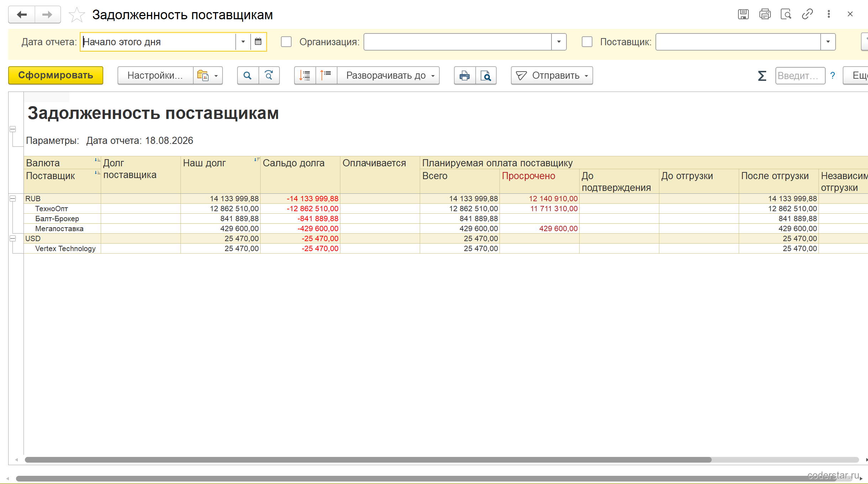Save report with the floppy disk icon

click(x=743, y=14)
